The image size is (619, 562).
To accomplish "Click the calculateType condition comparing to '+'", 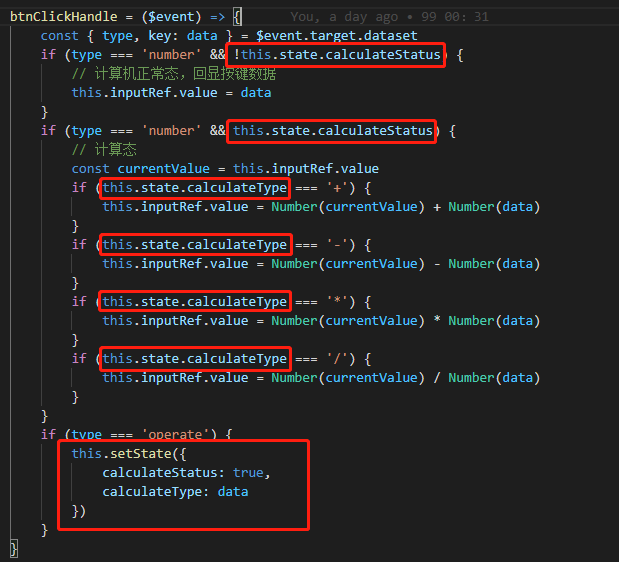I will click(x=195, y=188).
